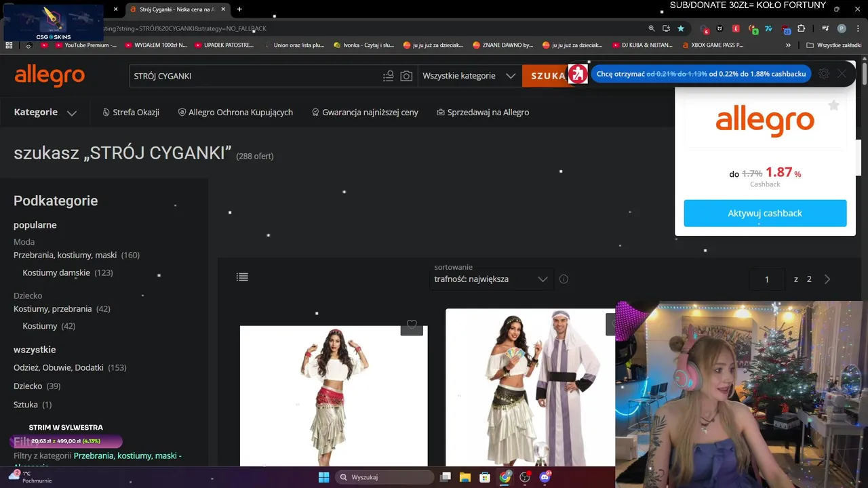The height and width of the screenshot is (488, 868).
Task: Click the star icon in cashback popup
Action: click(x=833, y=106)
